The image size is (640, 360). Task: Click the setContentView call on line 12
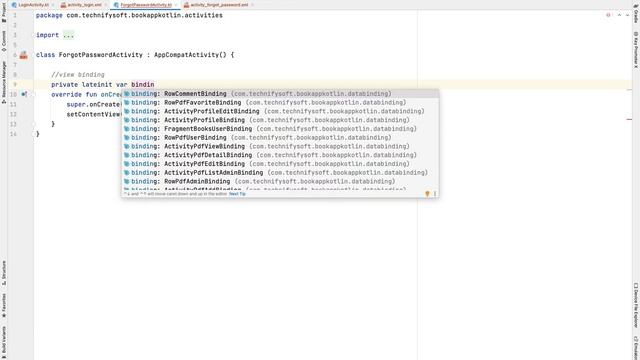pyautogui.click(x=94, y=114)
